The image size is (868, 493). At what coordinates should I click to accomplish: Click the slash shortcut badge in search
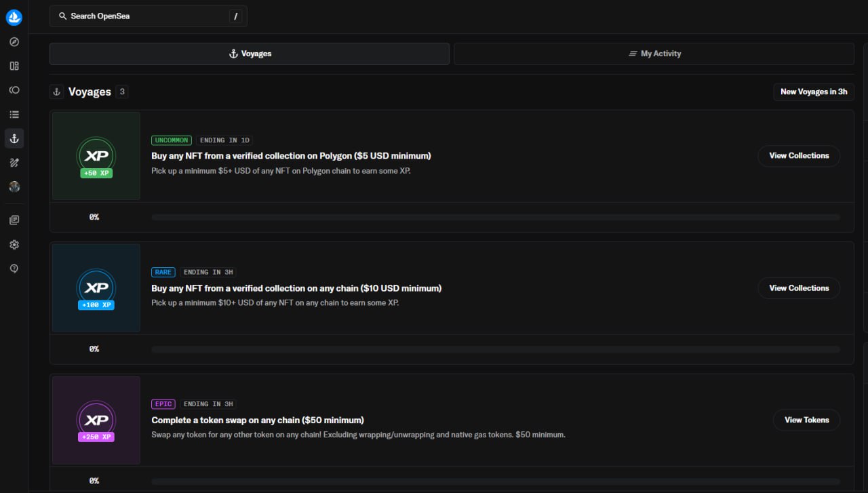click(235, 16)
